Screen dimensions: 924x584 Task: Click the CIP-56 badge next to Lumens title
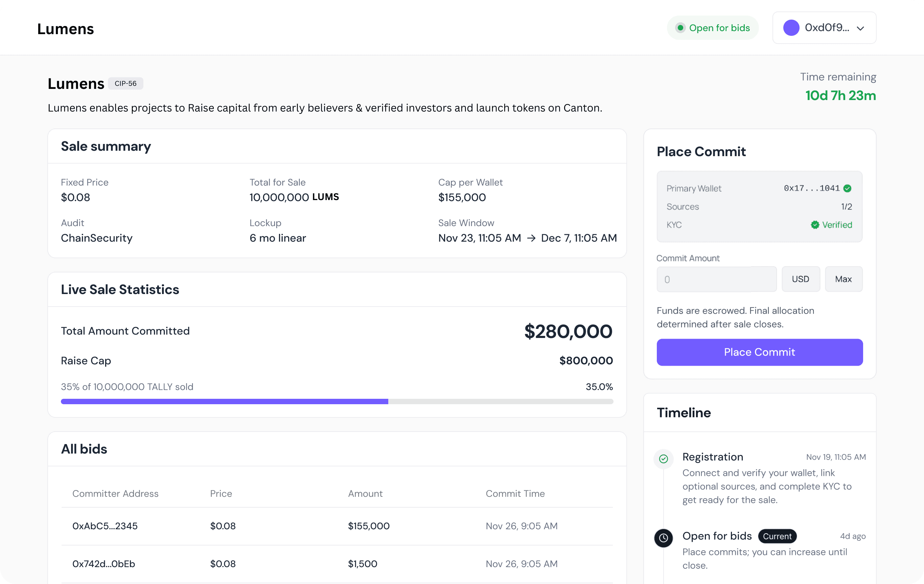(125, 83)
